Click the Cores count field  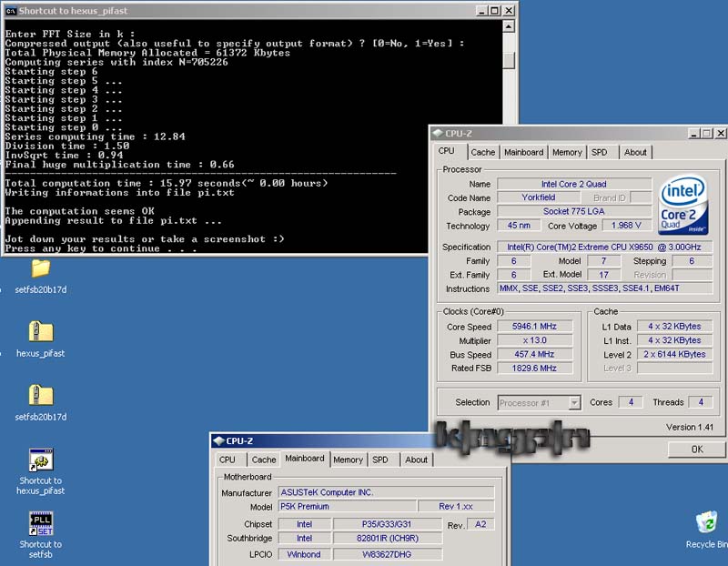click(x=631, y=402)
